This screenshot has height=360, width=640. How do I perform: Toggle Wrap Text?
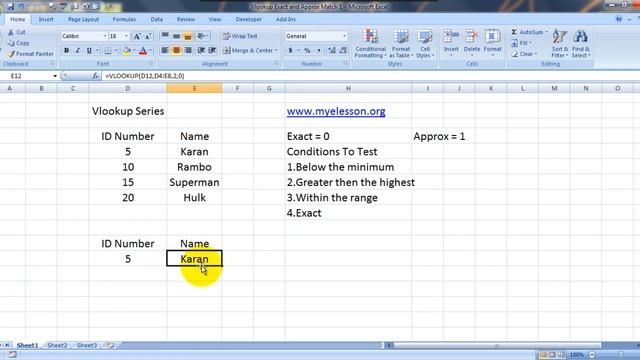click(240, 36)
